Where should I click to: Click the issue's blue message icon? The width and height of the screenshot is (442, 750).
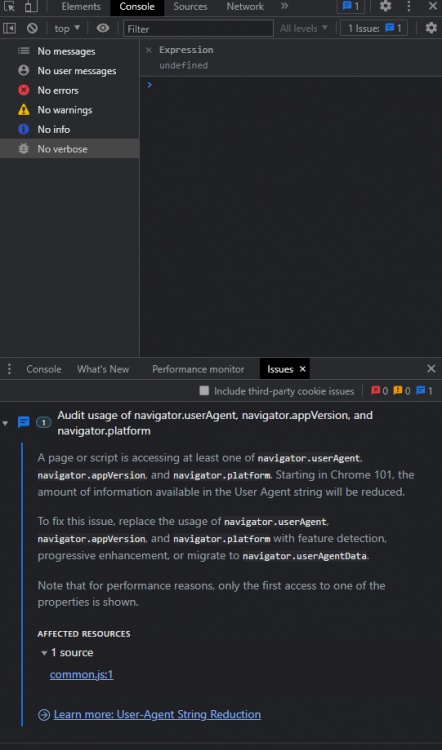[x=23, y=422]
